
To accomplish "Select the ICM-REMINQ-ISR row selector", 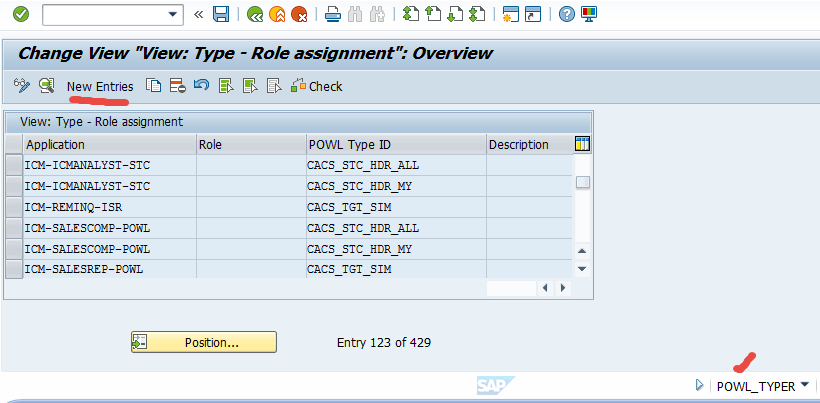I will coord(14,207).
